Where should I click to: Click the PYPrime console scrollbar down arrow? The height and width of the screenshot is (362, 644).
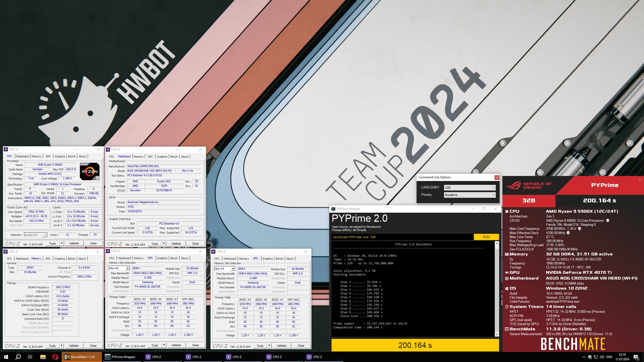[497, 335]
